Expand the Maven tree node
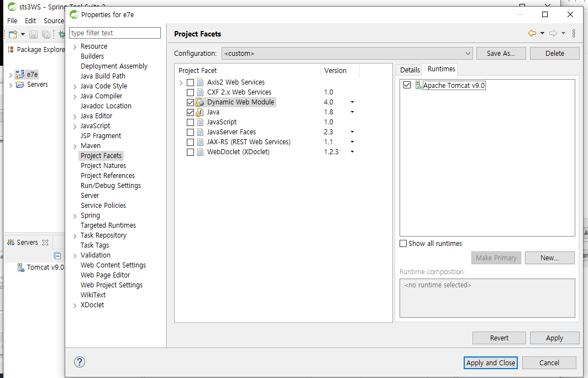The image size is (588, 378). [75, 146]
